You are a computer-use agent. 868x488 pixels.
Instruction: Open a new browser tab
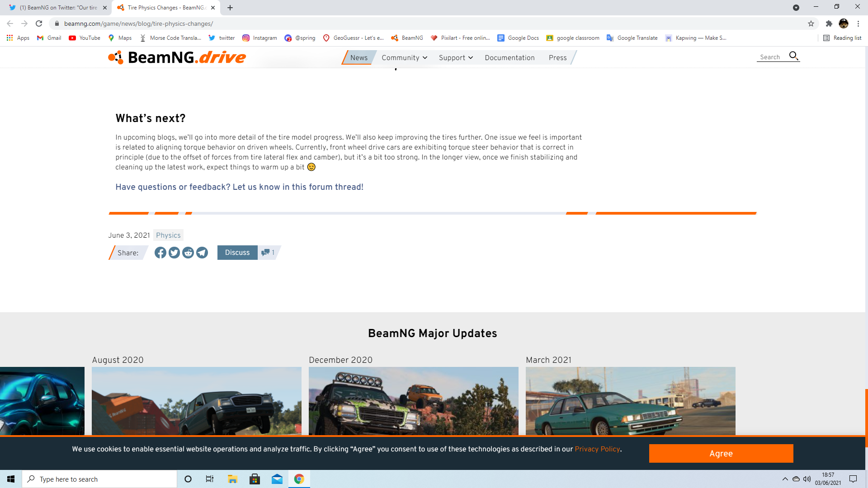tap(230, 8)
